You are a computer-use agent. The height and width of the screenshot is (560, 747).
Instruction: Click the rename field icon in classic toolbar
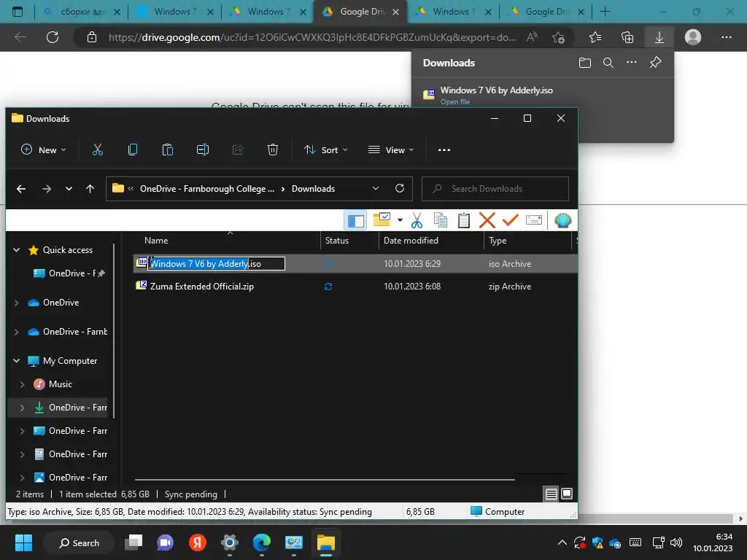pos(533,220)
